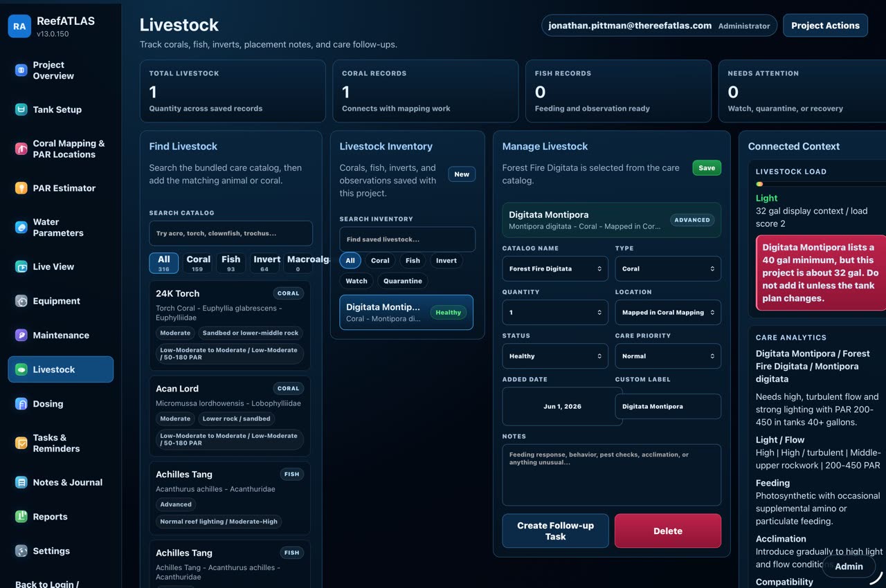Click Back to Login link
The image size is (886, 588).
47,584
